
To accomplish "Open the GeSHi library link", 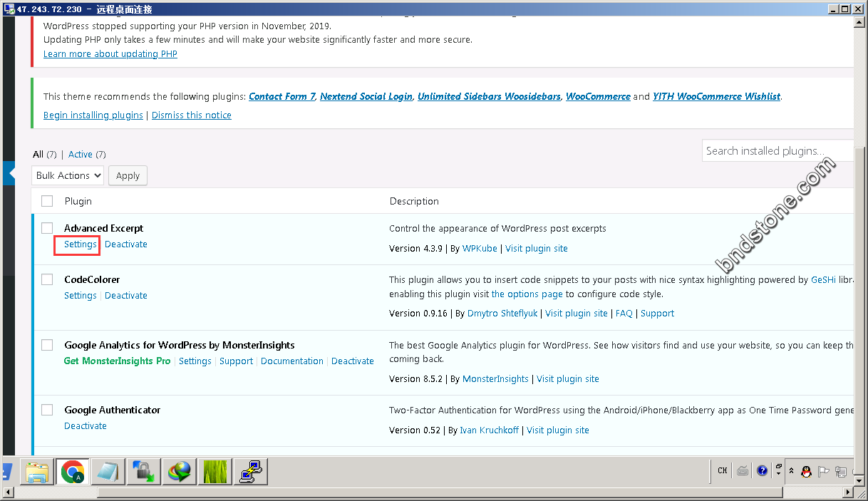I will pos(825,279).
